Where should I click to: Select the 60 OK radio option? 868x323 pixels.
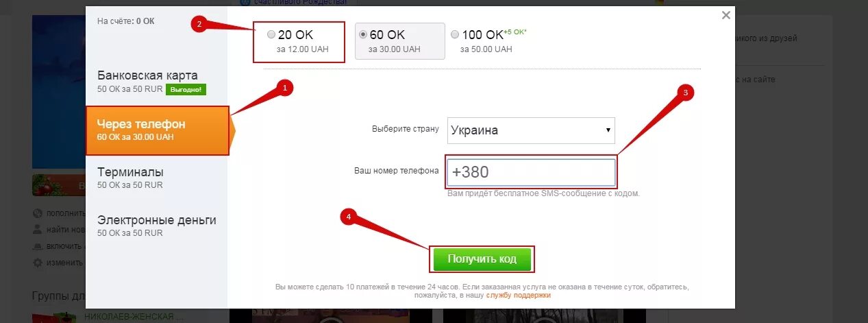tap(363, 34)
